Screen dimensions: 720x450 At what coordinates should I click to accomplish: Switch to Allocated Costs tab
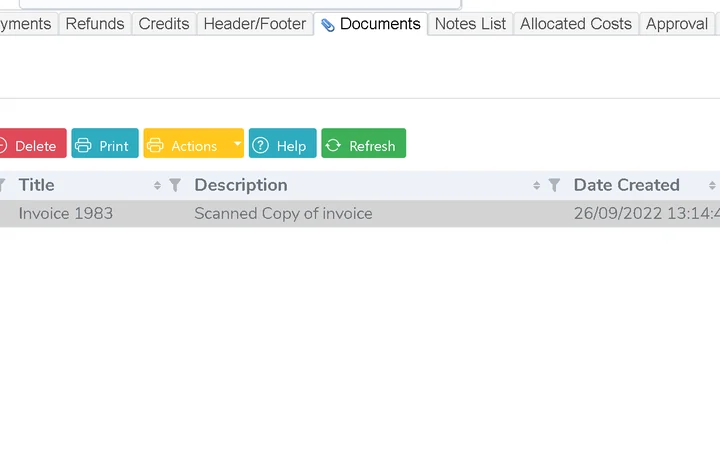(576, 24)
